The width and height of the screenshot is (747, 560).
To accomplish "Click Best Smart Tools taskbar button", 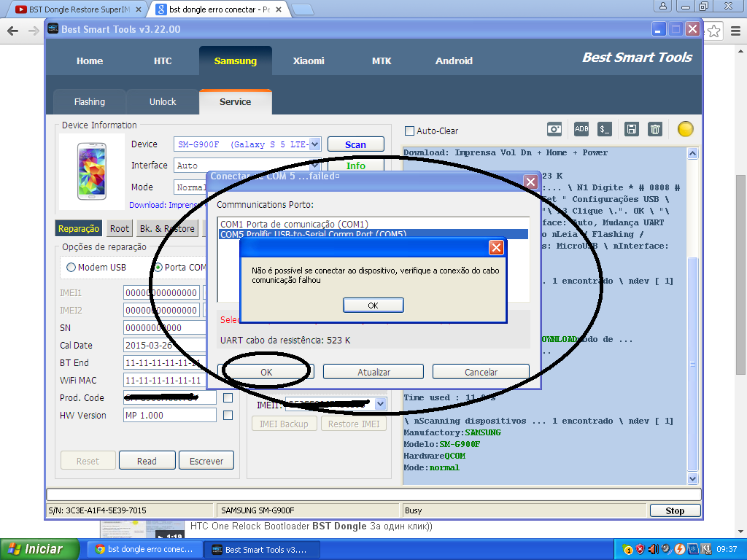I will coord(262,549).
